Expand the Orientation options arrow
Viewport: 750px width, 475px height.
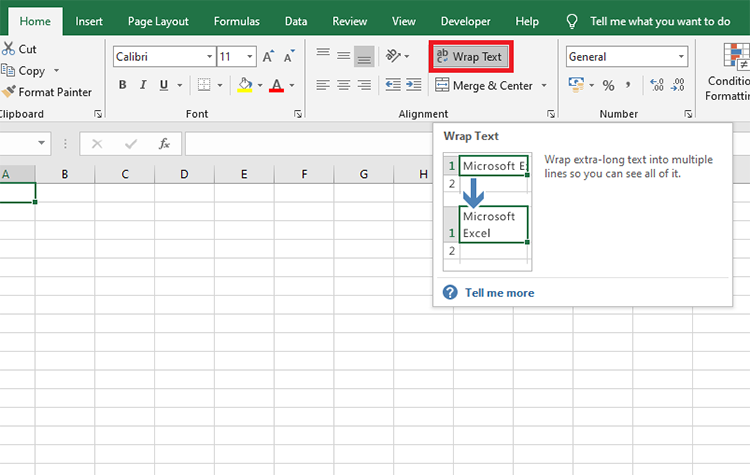point(407,56)
